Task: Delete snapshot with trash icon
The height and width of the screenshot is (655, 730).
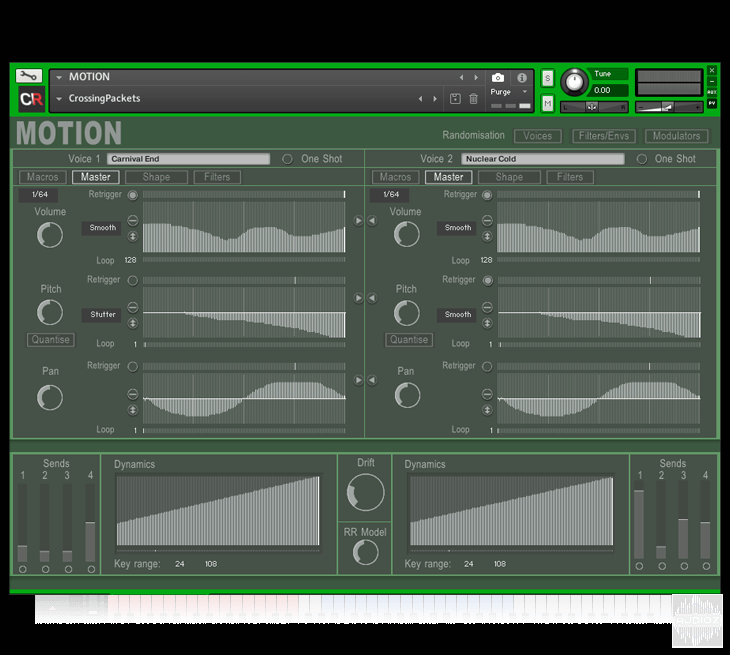Action: point(473,99)
